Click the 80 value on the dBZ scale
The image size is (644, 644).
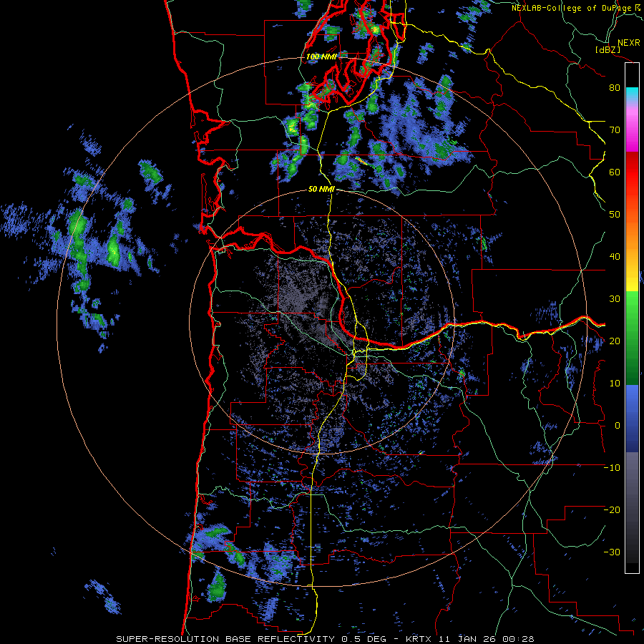(x=614, y=87)
